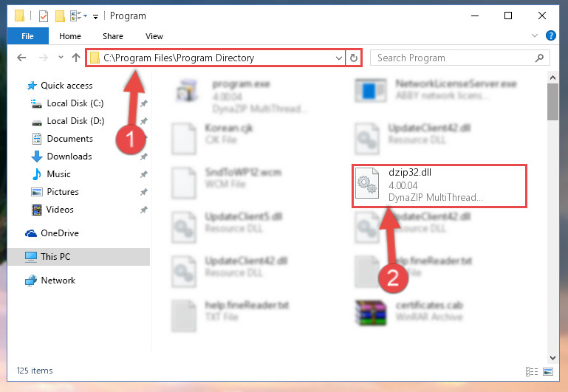Switch to the View tab
The width and height of the screenshot is (568, 392).
154,36
